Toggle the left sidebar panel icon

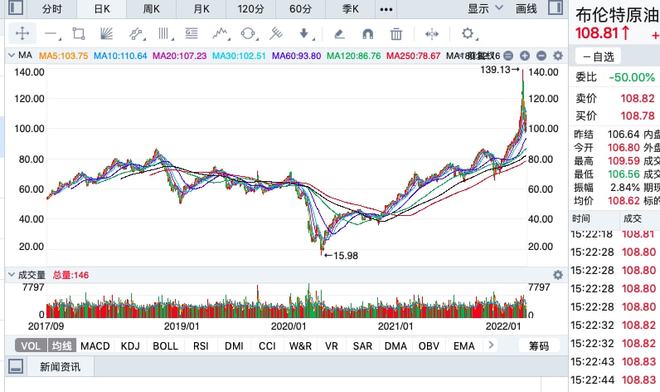(x=16, y=8)
